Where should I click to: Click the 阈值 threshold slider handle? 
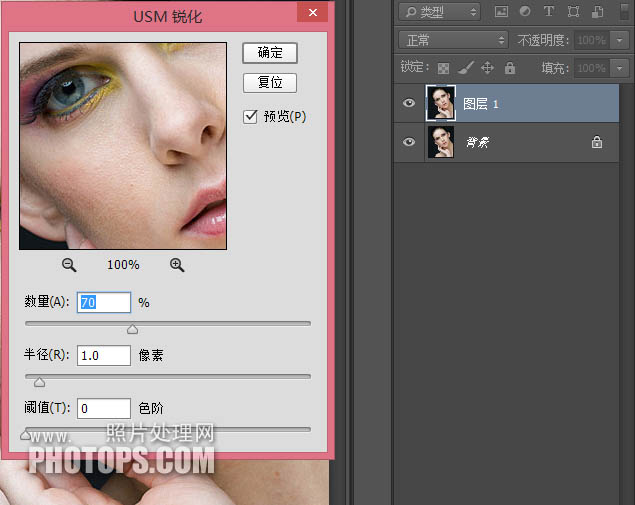coord(26,435)
